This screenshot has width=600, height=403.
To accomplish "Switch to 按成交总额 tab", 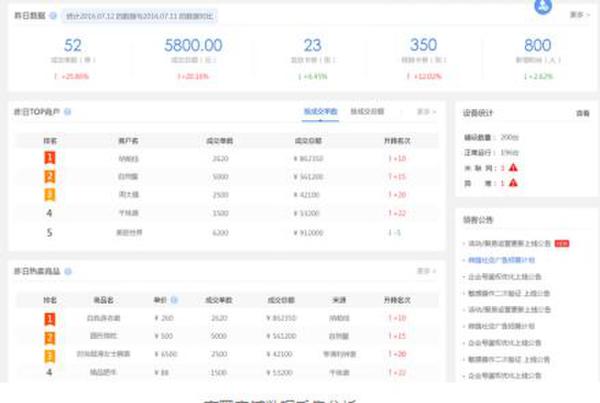I will [x=367, y=112].
